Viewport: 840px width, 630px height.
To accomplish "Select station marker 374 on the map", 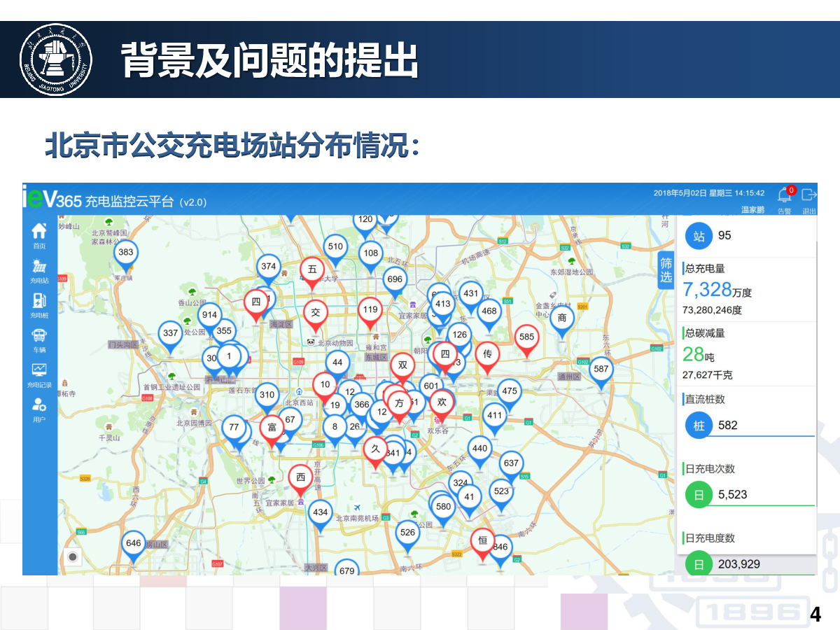I will [x=268, y=271].
